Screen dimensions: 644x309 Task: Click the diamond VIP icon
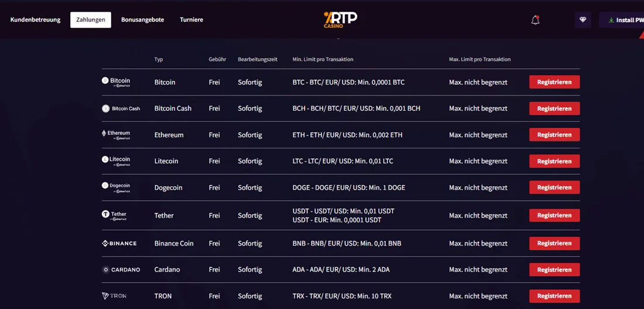click(x=583, y=20)
